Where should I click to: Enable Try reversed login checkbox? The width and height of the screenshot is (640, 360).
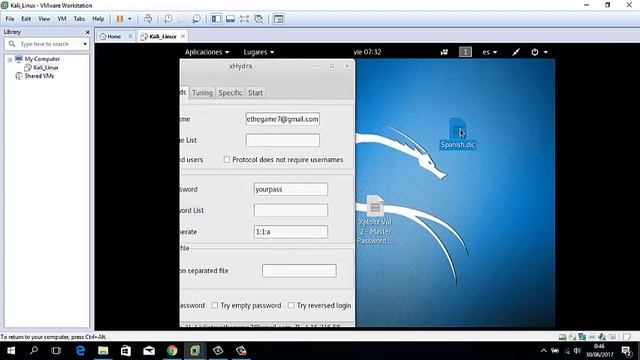pos(291,305)
